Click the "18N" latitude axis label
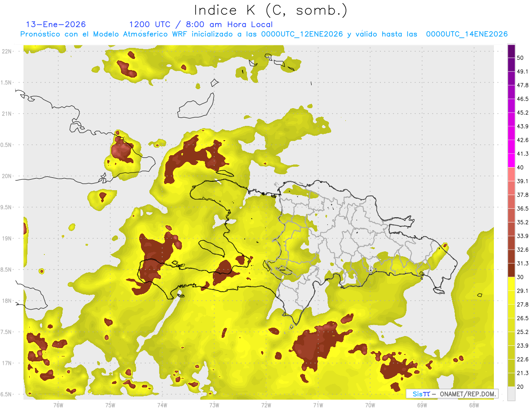Viewport: 532px width, 411px height. pyautogui.click(x=6, y=301)
